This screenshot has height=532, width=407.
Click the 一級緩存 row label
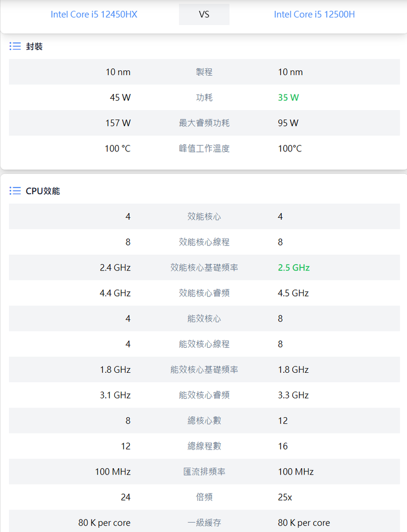[x=204, y=523]
